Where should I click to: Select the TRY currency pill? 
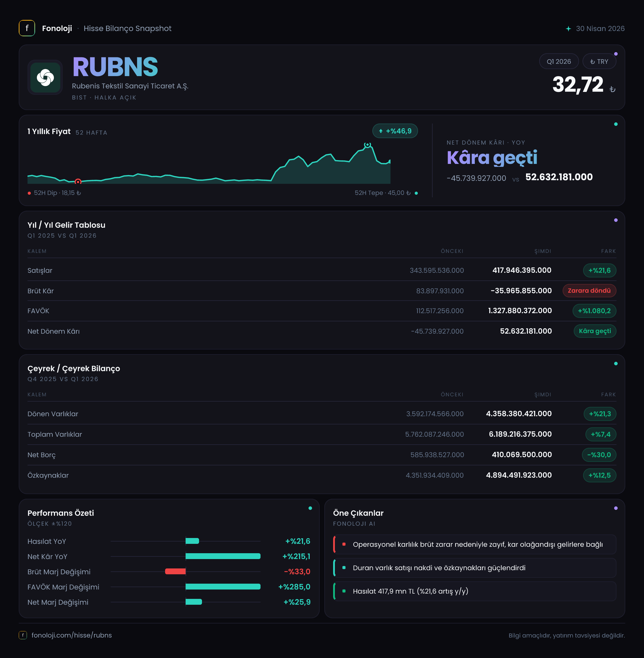pyautogui.click(x=599, y=61)
